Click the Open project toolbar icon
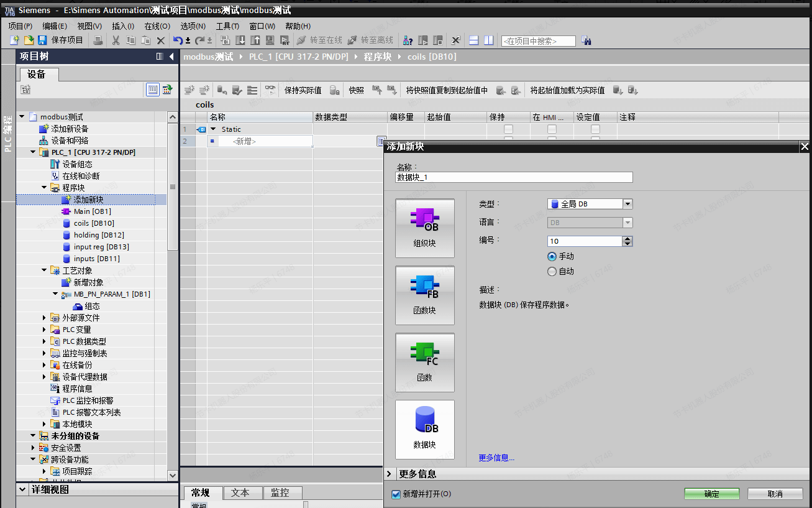Image resolution: width=812 pixels, height=508 pixels. pyautogui.click(x=29, y=40)
